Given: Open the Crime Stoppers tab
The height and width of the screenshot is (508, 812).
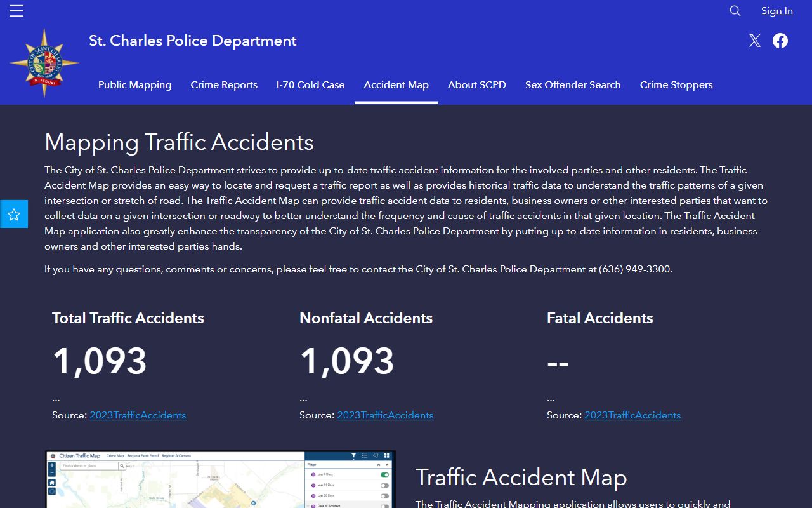Looking at the screenshot, I should (x=676, y=84).
